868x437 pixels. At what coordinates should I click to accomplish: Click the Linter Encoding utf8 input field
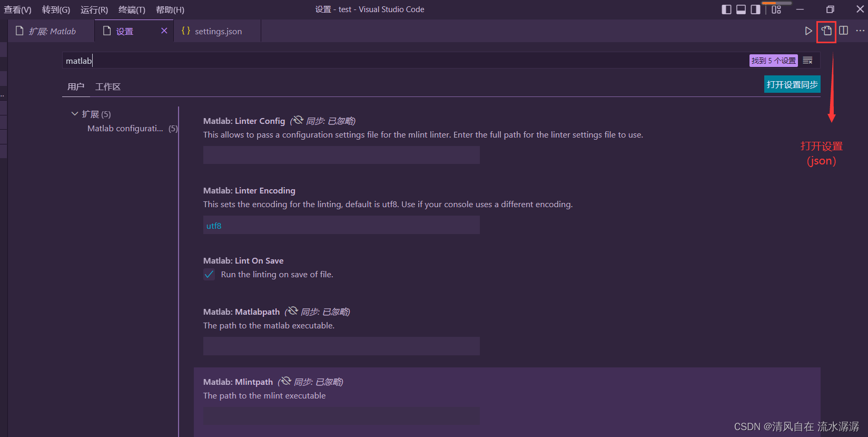(x=341, y=226)
